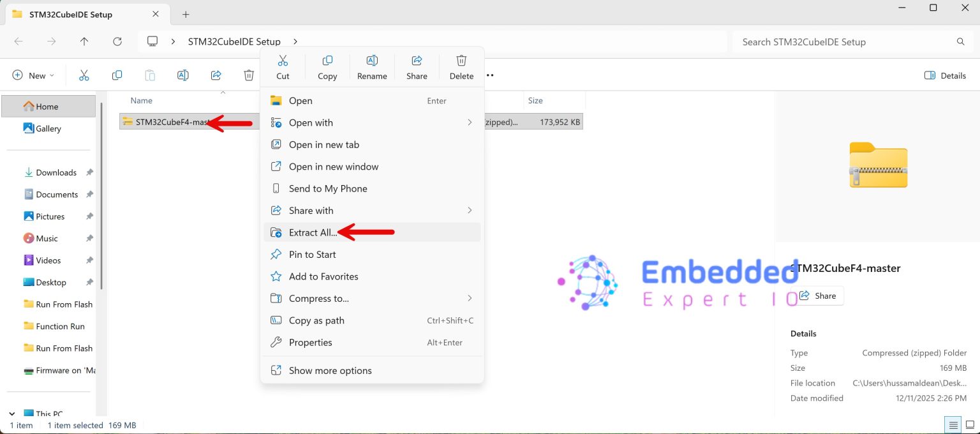Select Extract All from the context menu
The height and width of the screenshot is (434, 980).
pos(313,232)
